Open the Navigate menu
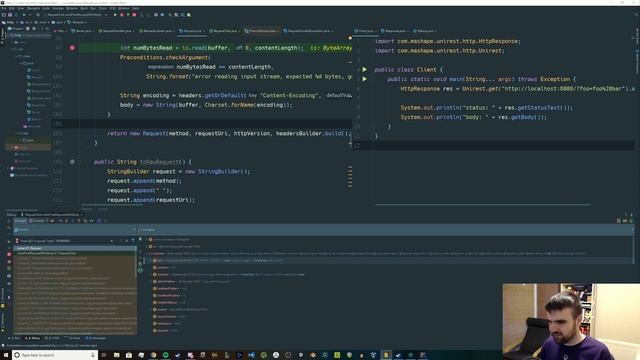The width and height of the screenshot is (640, 360). pos(33,8)
